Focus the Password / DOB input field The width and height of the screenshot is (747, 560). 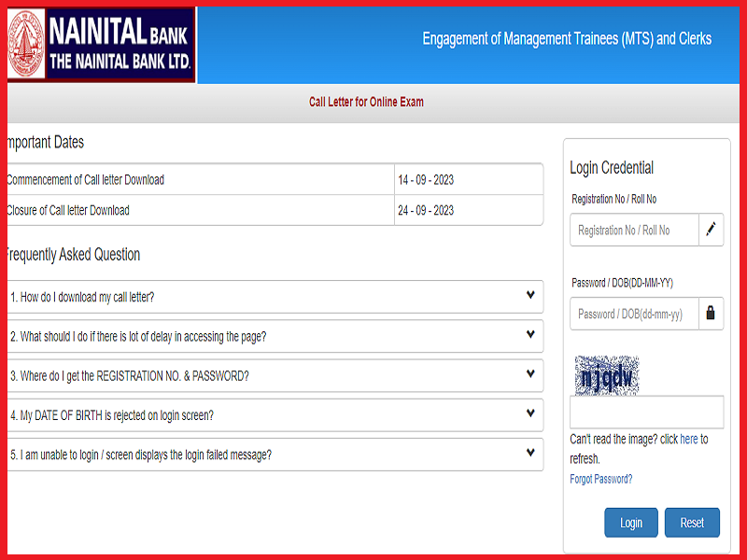click(x=635, y=314)
